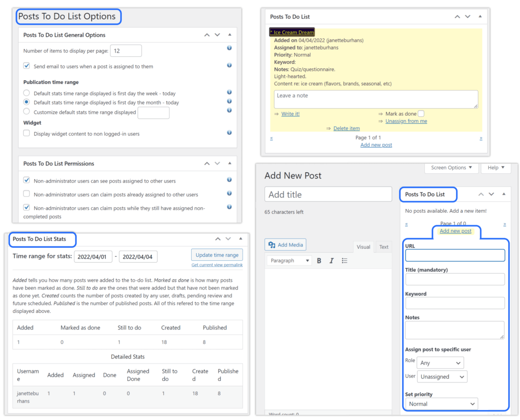The image size is (520, 420).
Task: Click Delete item link
Action: [347, 129]
